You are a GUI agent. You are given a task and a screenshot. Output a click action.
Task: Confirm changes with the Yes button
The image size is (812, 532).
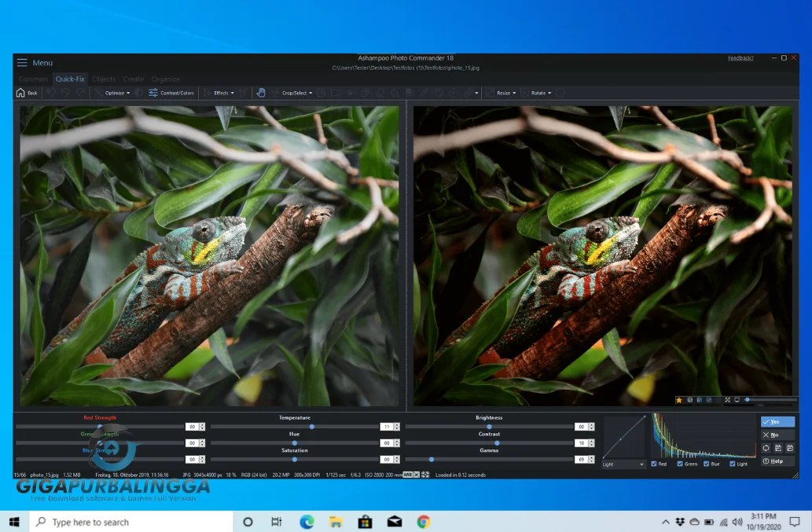[x=777, y=422]
